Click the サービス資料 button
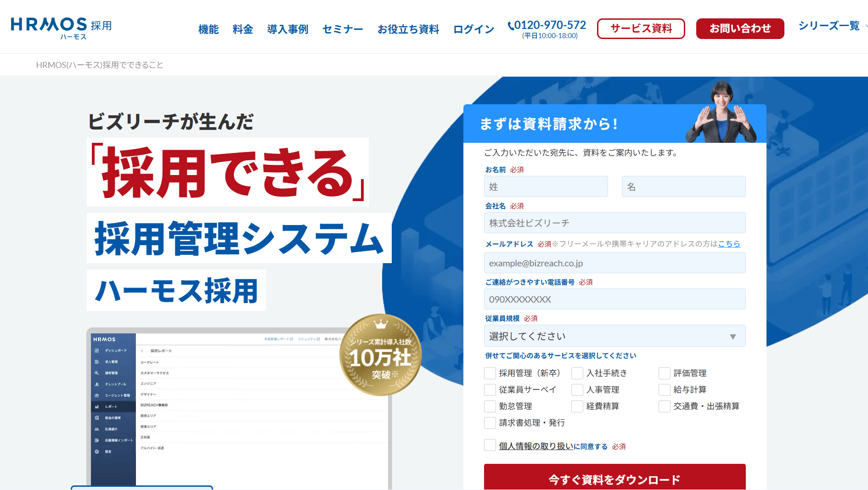 click(641, 28)
